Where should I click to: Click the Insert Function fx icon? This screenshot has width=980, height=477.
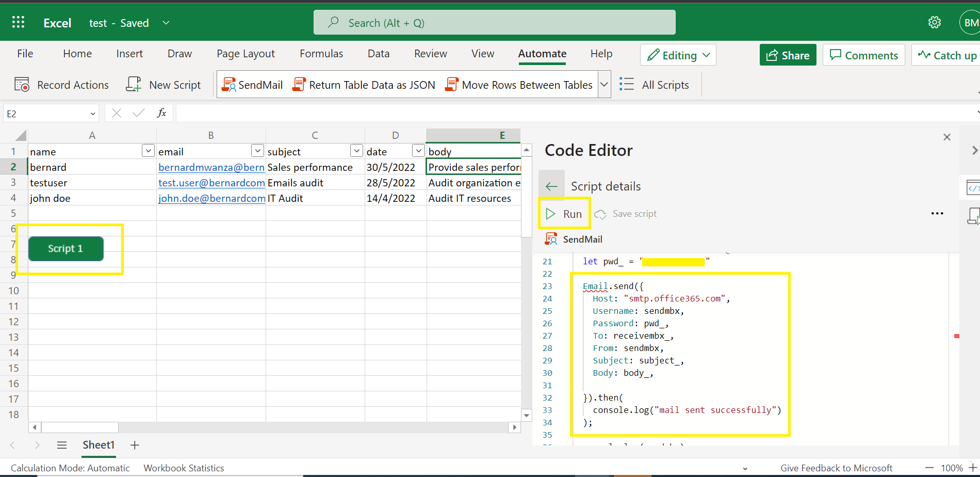point(161,113)
